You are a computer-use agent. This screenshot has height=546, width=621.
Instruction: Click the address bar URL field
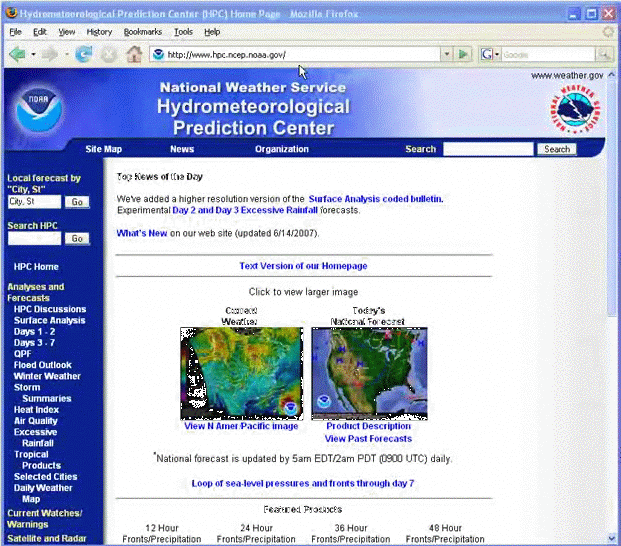[x=296, y=54]
